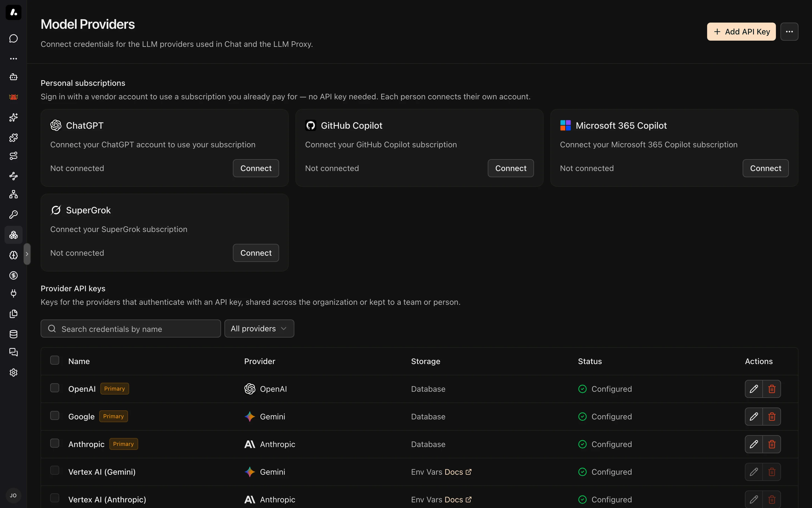Click the brain icon in sidebar
Viewport: 812px width, 508px height.
[x=14, y=255]
